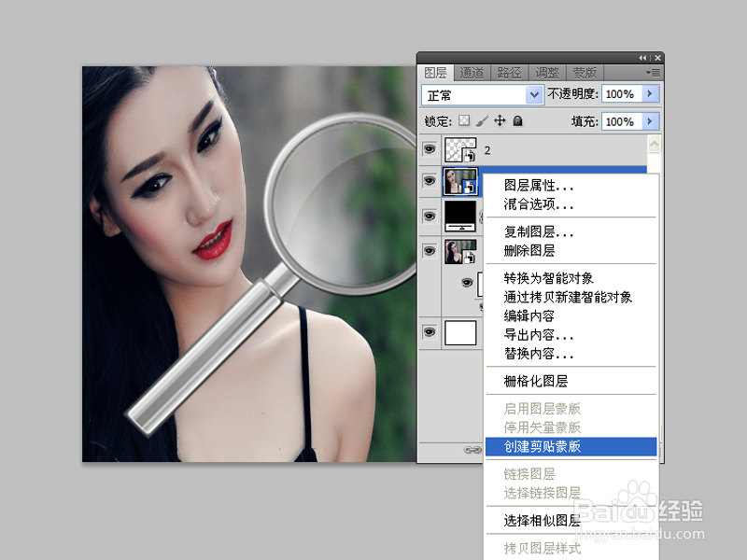Select the white background layer thumbnail
Image resolution: width=747 pixels, height=560 pixels.
tap(460, 332)
